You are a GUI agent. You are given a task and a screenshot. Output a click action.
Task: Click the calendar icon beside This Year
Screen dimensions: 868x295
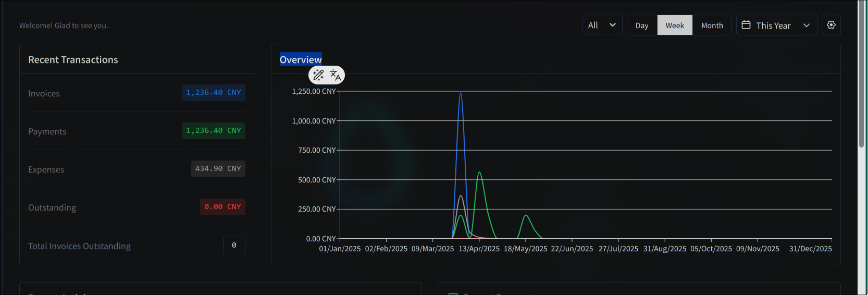tap(746, 25)
